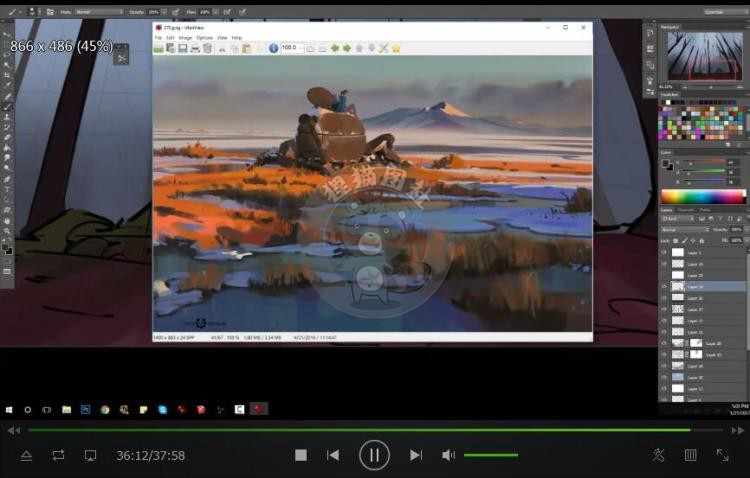Open the File menu in image viewer
750x478 pixels.
tap(158, 38)
